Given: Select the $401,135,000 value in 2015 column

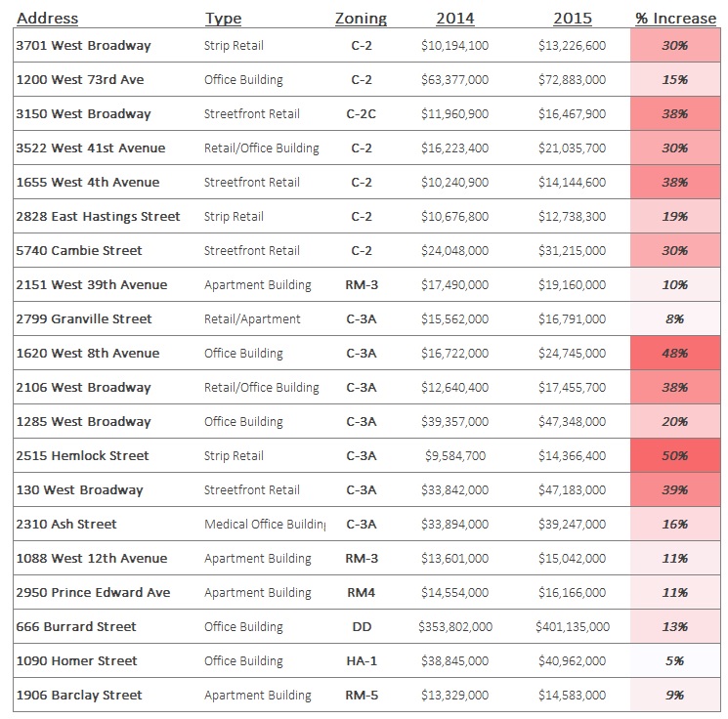Looking at the screenshot, I should pyautogui.click(x=572, y=627).
